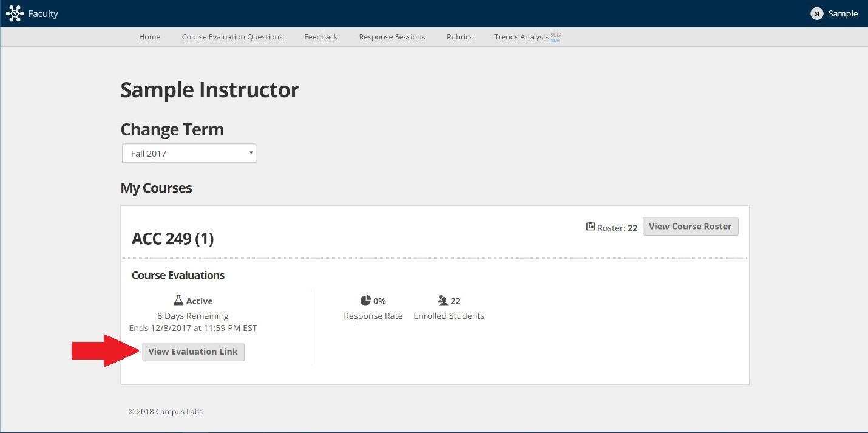Click the Active flask status icon
868x433 pixels.
coord(178,301)
